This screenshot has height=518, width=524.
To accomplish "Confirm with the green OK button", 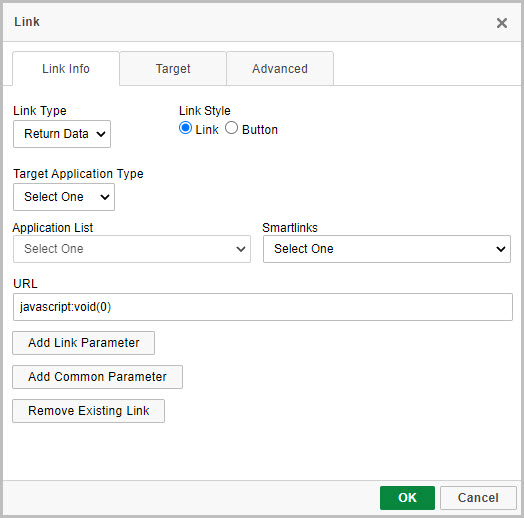I will click(407, 498).
